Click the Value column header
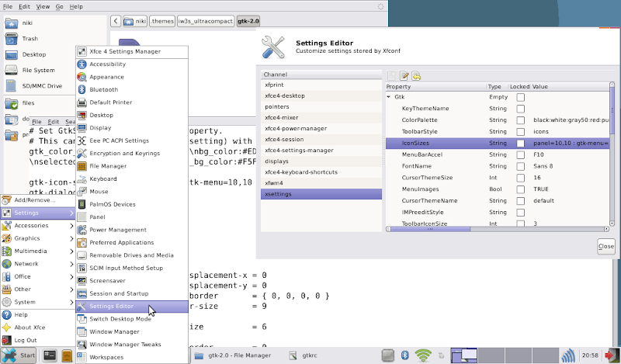This screenshot has height=364, width=621. pyautogui.click(x=570, y=86)
